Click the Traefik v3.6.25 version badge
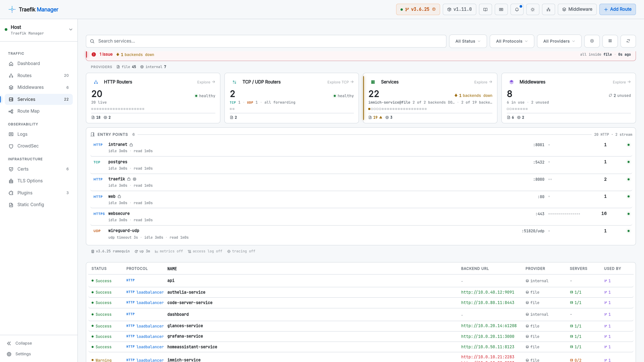This screenshot has width=644, height=362. click(418, 9)
